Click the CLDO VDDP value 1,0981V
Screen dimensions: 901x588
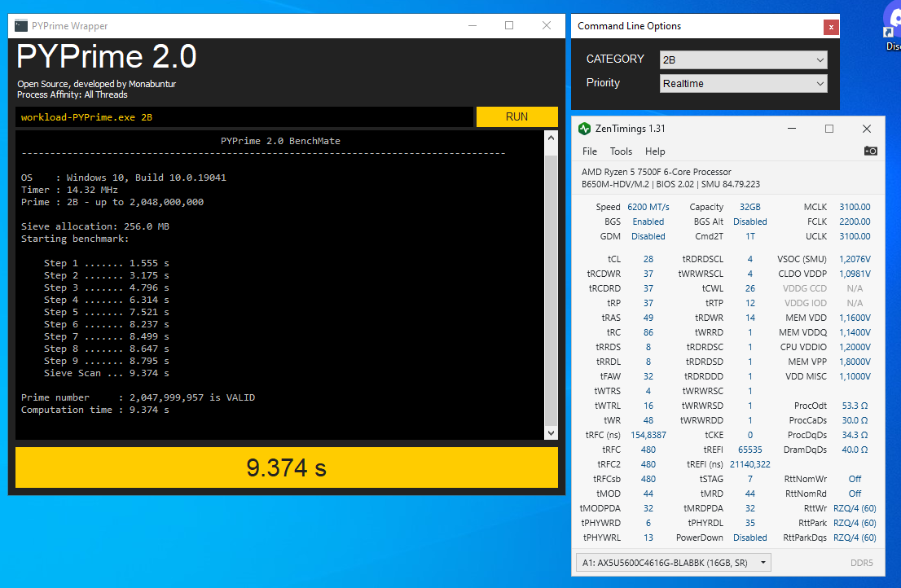pyautogui.click(x=855, y=274)
